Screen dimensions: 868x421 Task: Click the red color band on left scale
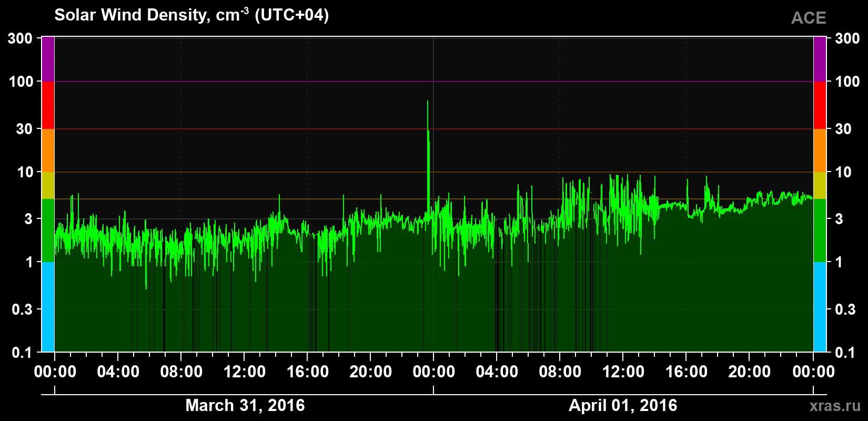[48, 105]
